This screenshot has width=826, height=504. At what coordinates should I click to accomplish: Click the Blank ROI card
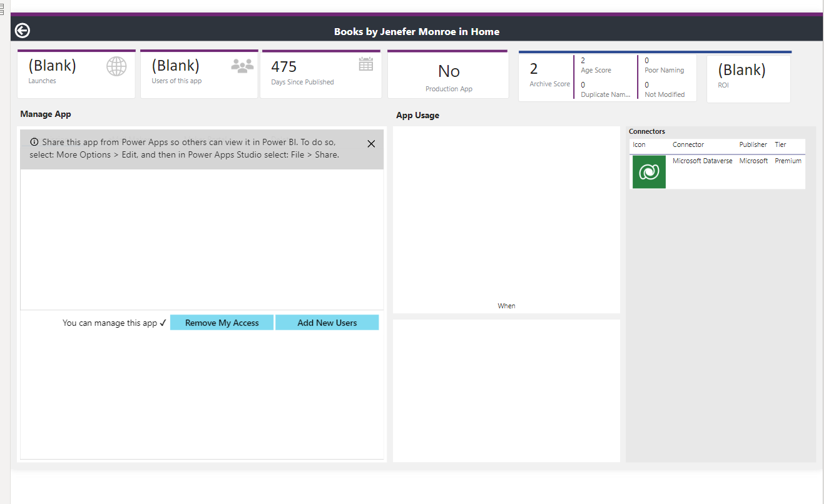click(748, 74)
